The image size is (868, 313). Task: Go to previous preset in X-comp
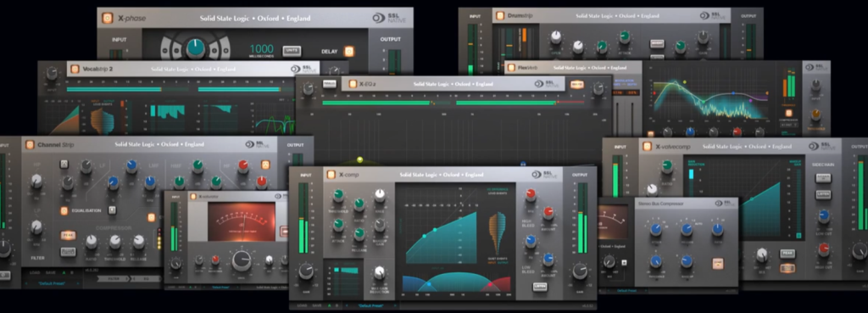[348, 305]
